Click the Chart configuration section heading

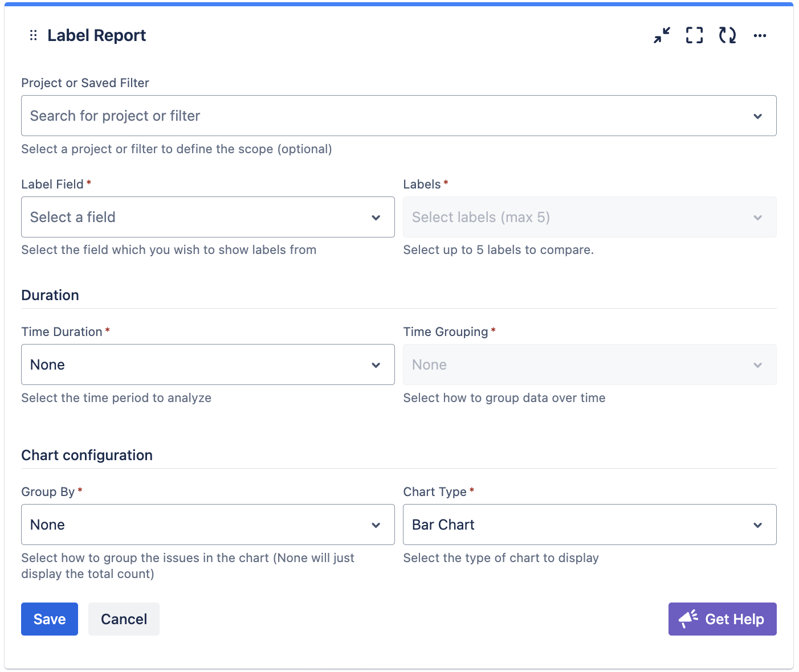point(87,455)
